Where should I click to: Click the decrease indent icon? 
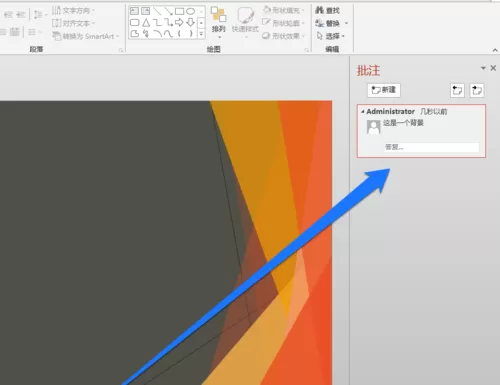pos(8,15)
